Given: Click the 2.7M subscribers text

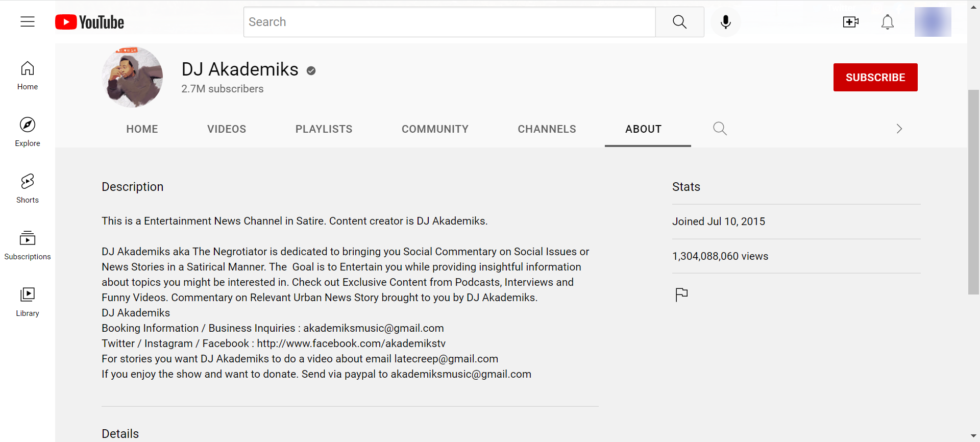Looking at the screenshot, I should [x=223, y=89].
